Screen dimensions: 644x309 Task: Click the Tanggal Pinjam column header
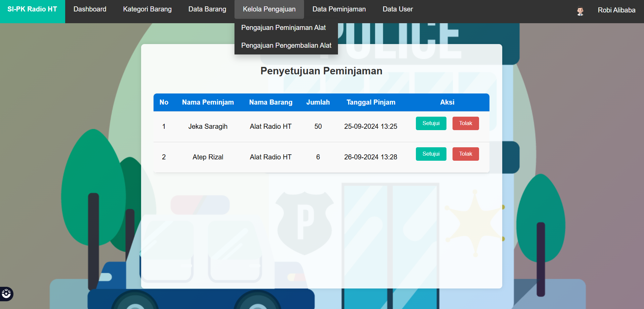[x=371, y=102]
